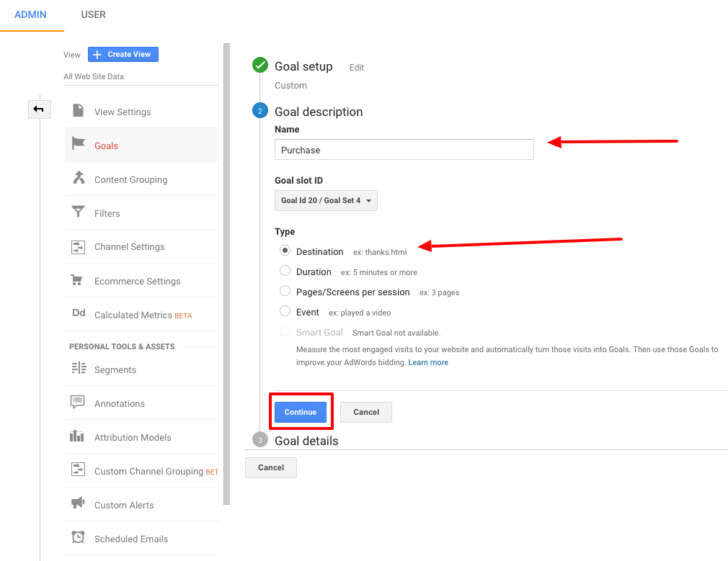This screenshot has height=561, width=728.
Task: Click the Goals flag icon
Action: 78,143
